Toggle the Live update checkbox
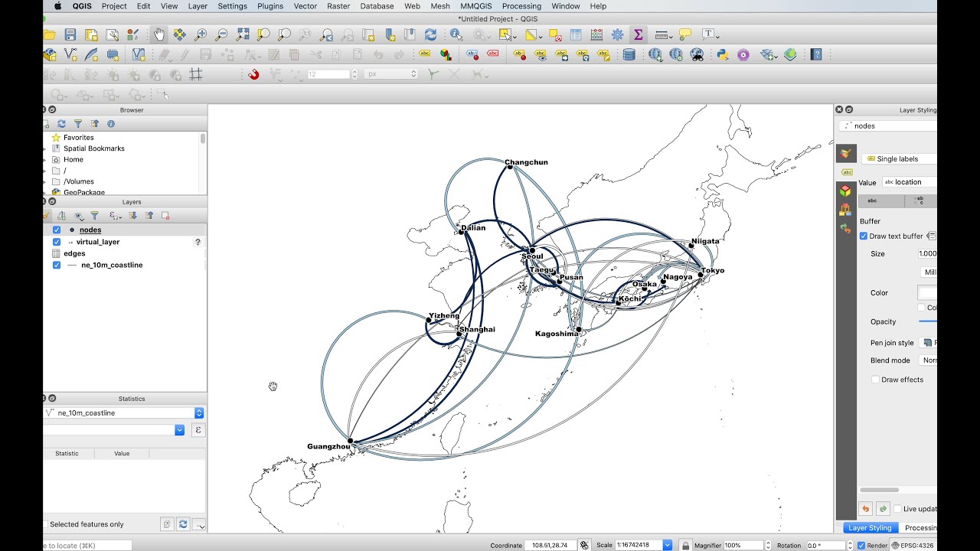This screenshot has height=551, width=980. 897,509
